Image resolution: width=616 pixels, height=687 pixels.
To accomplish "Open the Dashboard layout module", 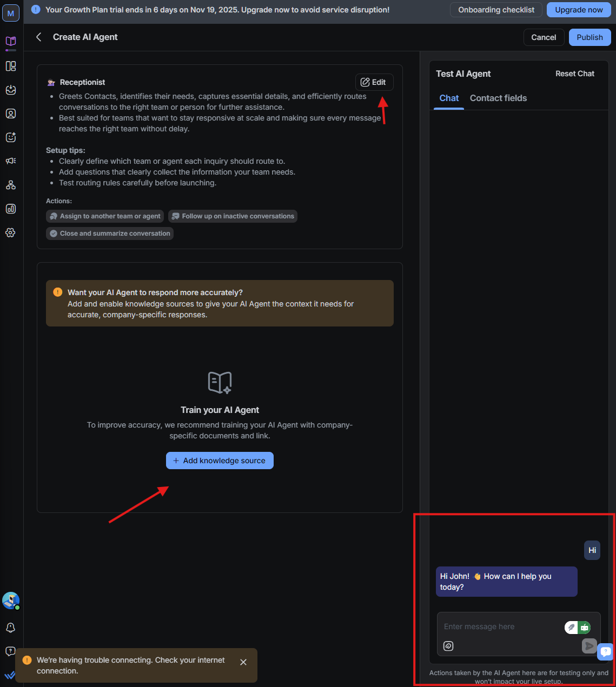I will (x=11, y=66).
